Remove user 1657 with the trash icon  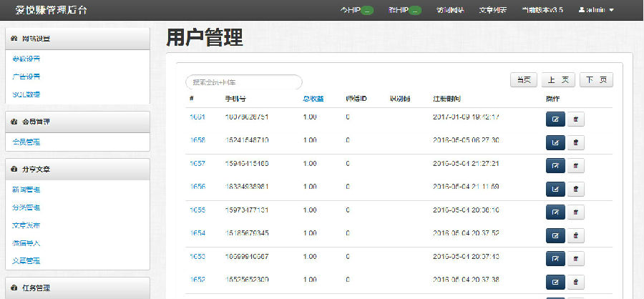(x=575, y=166)
